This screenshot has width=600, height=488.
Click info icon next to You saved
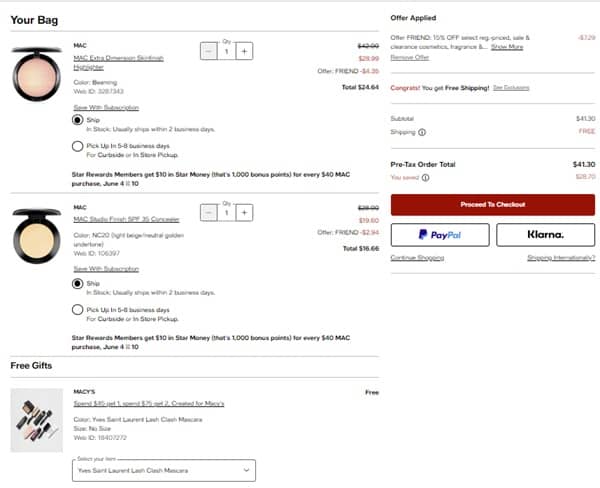point(426,178)
